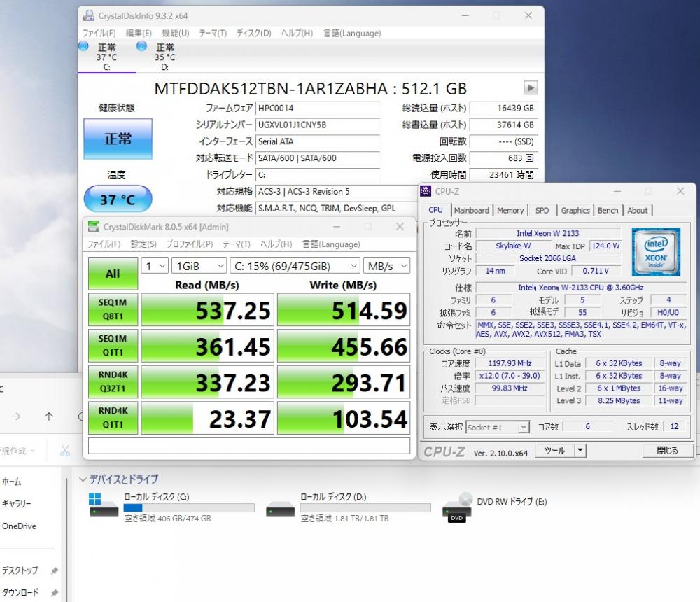Open OneDrive in the Explorer sidebar
This screenshot has width=700, height=602.
pyautogui.click(x=19, y=526)
